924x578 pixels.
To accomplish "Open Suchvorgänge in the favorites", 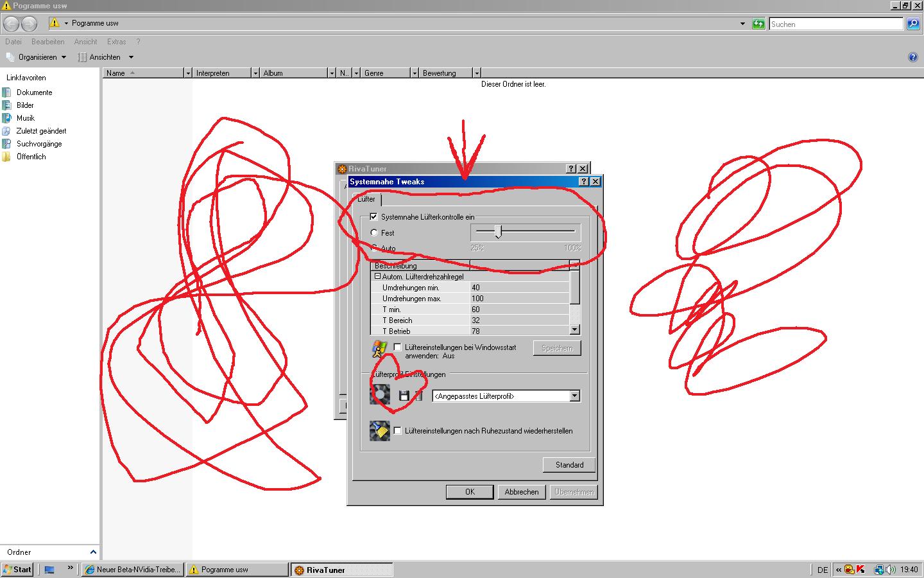I will [x=39, y=144].
